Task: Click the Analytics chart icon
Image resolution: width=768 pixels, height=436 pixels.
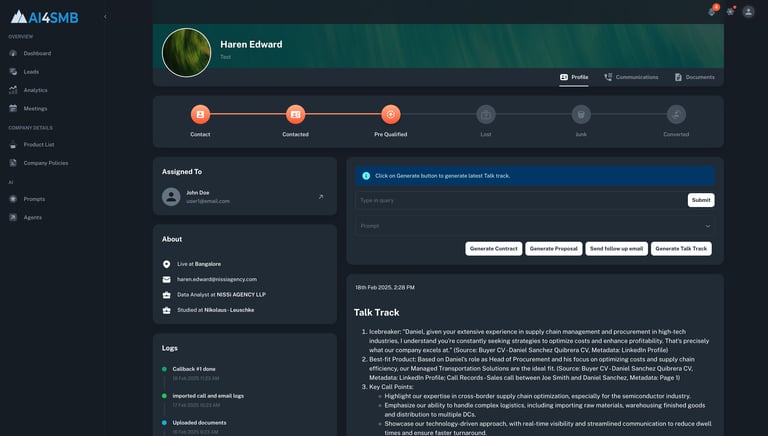Action: tap(13, 90)
